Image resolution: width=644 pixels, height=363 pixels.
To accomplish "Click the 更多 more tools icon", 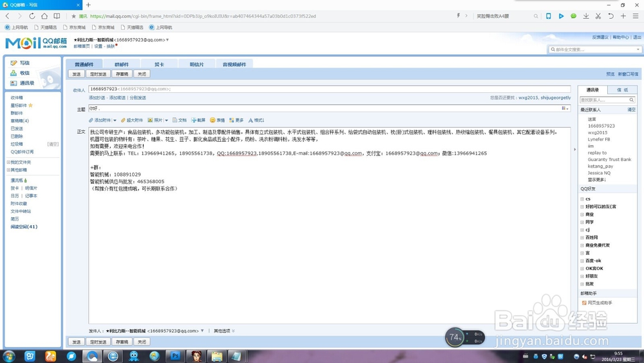I will coord(232,120).
